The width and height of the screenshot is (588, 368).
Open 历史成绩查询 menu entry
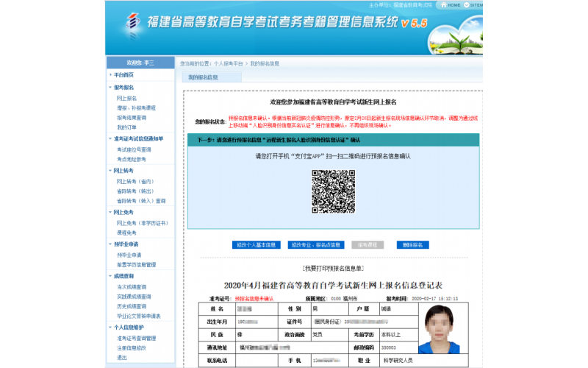tap(132, 306)
